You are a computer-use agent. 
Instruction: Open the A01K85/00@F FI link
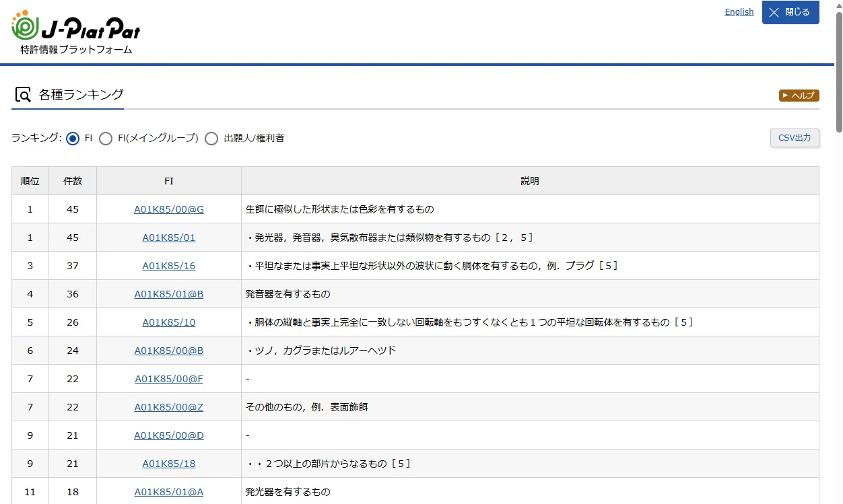click(x=169, y=379)
